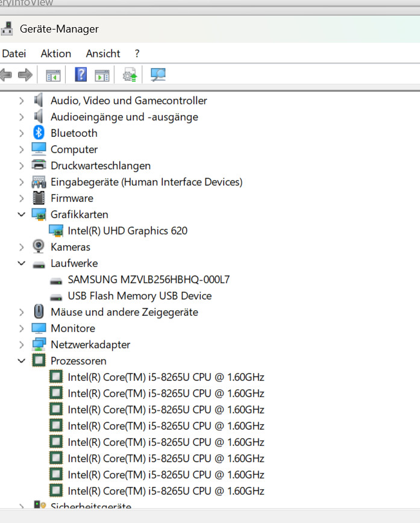Select the Computer label
Image resolution: width=420 pixels, height=523 pixels.
[x=74, y=149]
